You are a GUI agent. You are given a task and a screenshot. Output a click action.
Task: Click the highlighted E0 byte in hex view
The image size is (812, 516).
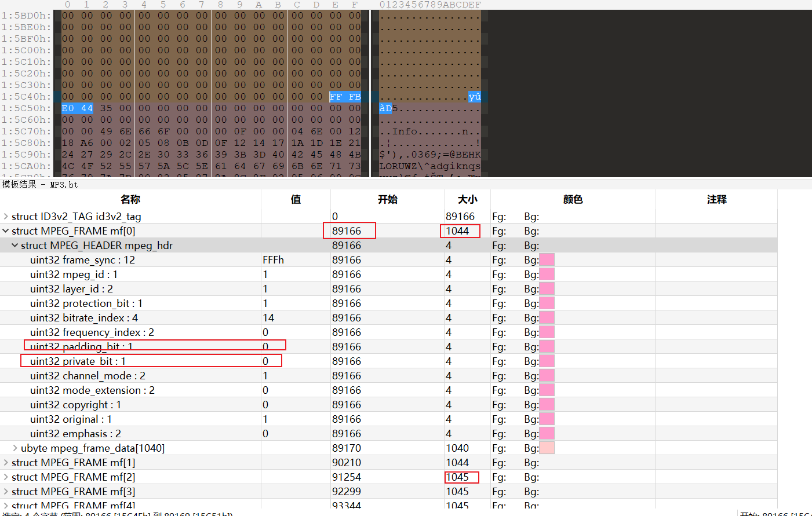click(x=68, y=108)
